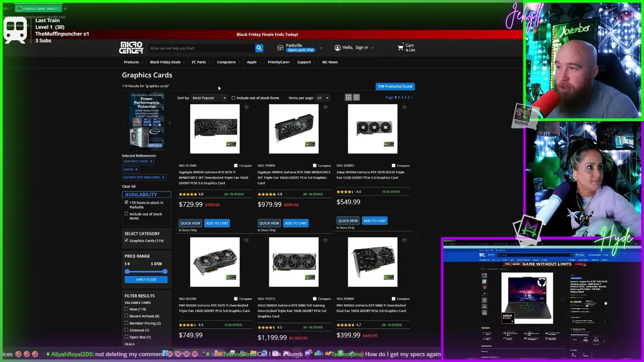Favorite the Gigabyte RTX 5080 WINDFORCE card
Image resolution: width=644 pixels, height=362 pixels.
click(326, 107)
